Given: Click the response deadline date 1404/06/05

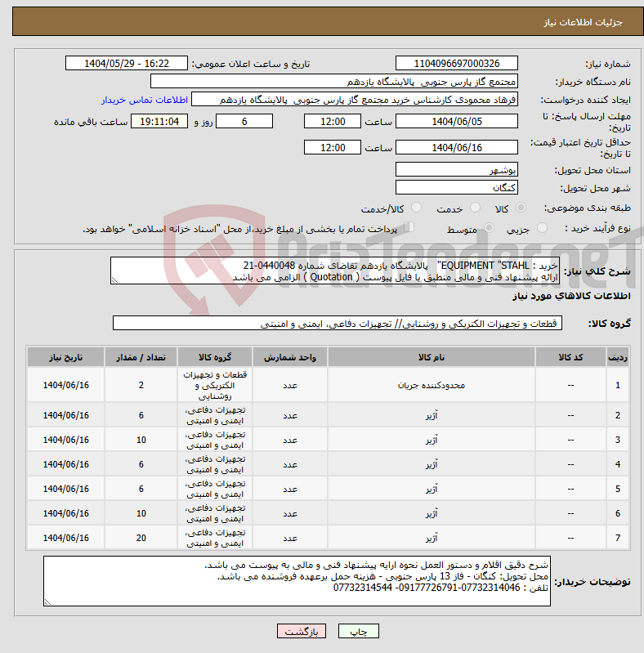Looking at the screenshot, I should 457,121.
